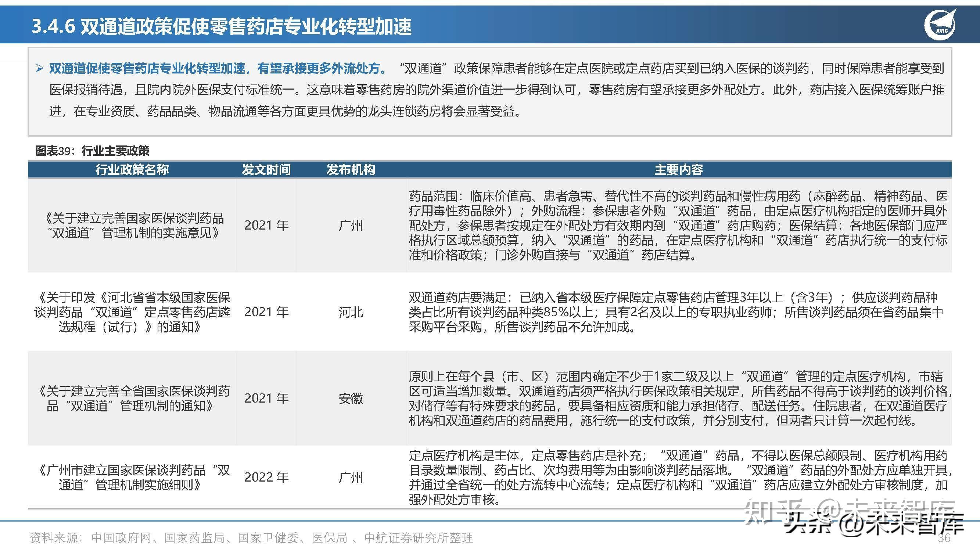Select the Hebei policy name 《关于印发《河北省省本级国家医保

tap(132, 312)
